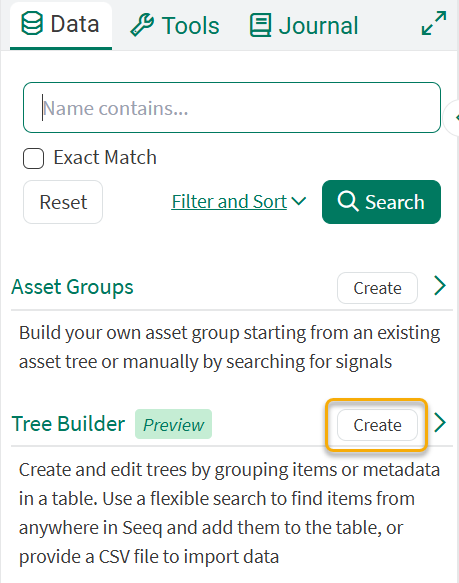Create a new tree in Tree Builder
459x583 pixels.
coord(377,425)
